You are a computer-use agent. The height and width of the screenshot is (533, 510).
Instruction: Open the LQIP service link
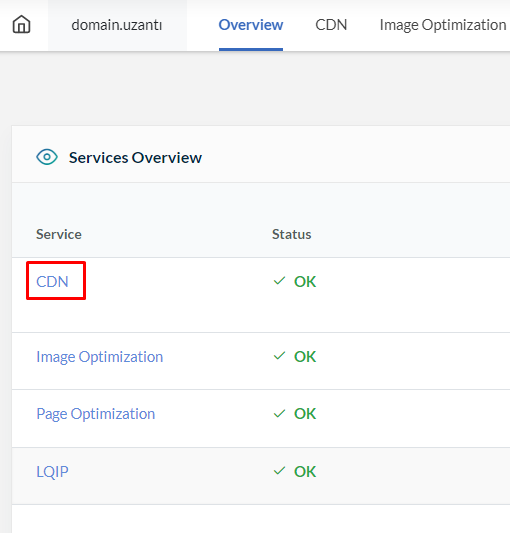coord(52,471)
